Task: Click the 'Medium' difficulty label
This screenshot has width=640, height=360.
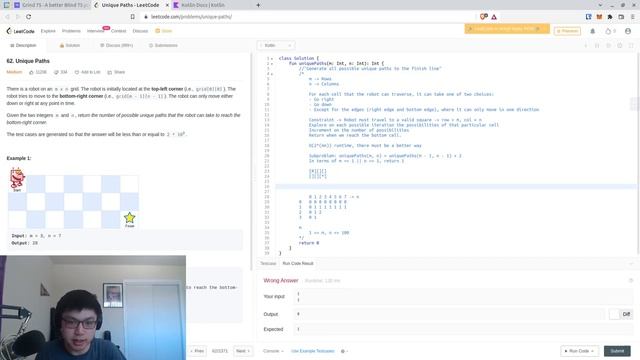Action: click(x=14, y=72)
